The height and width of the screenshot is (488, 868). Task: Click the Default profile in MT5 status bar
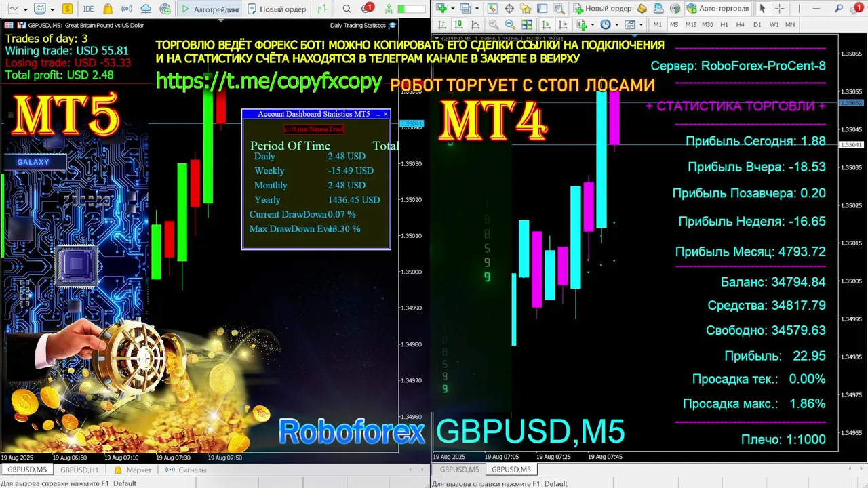click(125, 483)
